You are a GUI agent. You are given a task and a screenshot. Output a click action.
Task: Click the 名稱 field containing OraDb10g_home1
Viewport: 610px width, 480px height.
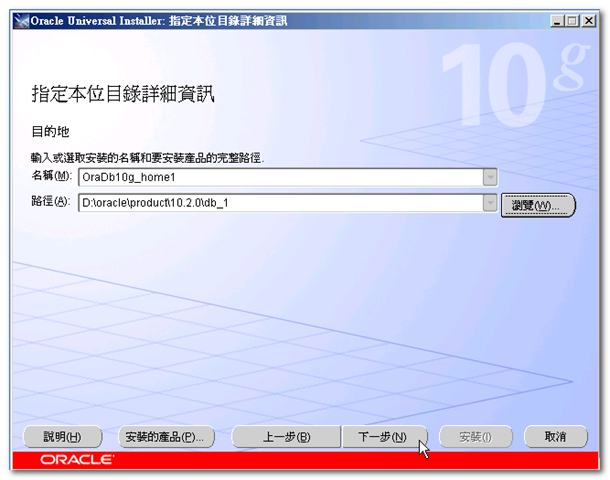[x=281, y=177]
